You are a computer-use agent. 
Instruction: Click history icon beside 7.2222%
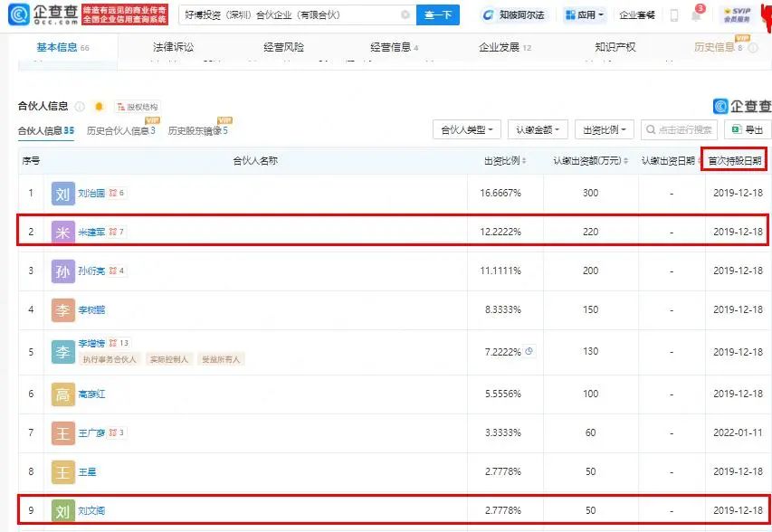point(529,351)
